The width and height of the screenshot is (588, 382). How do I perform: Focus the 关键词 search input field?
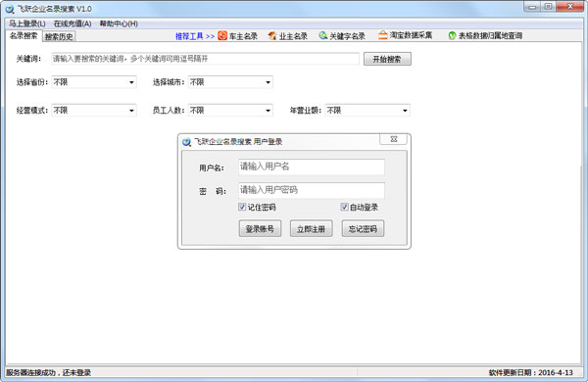tap(205, 59)
